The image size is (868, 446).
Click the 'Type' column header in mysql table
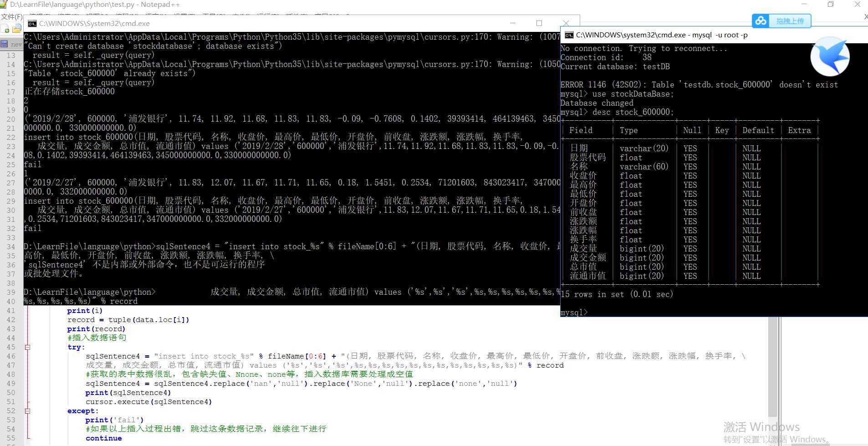click(x=628, y=130)
